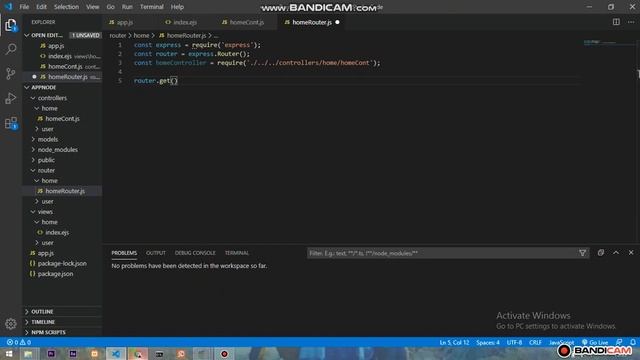Image resolution: width=640 pixels, height=360 pixels.
Task: Switch to the homeCont.js editor tab
Action: [x=247, y=22]
